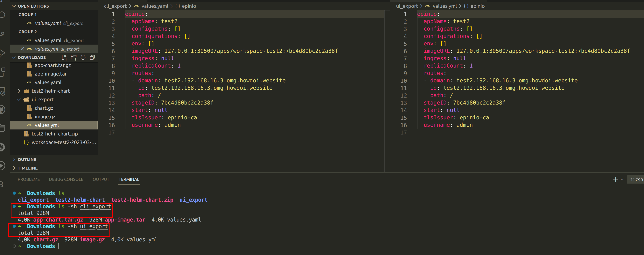Select values.yml ui_export in open editors
This screenshot has height=255, width=644.
[54, 49]
